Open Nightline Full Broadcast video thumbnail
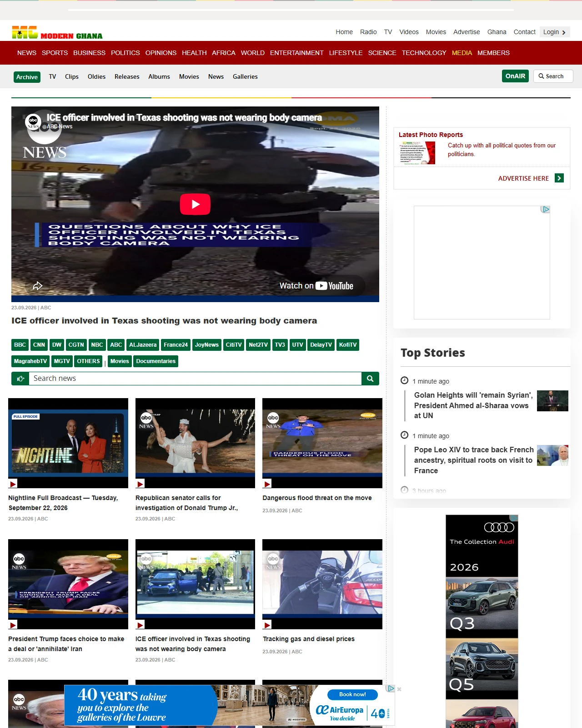 tap(68, 443)
